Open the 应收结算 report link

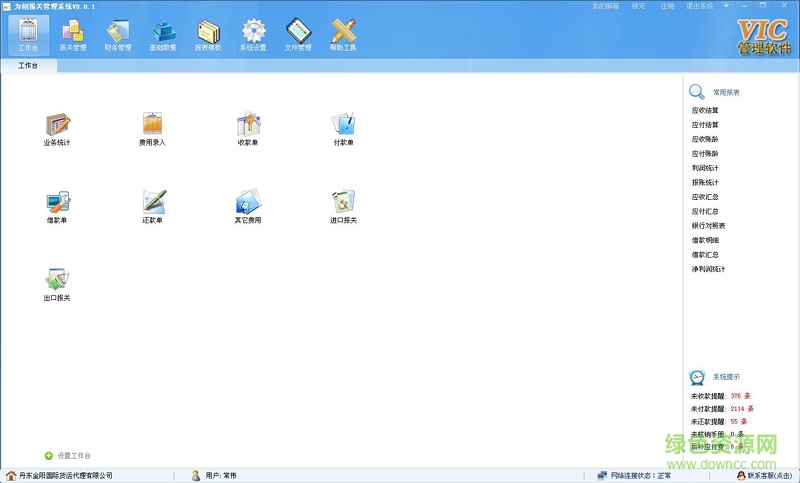point(705,111)
